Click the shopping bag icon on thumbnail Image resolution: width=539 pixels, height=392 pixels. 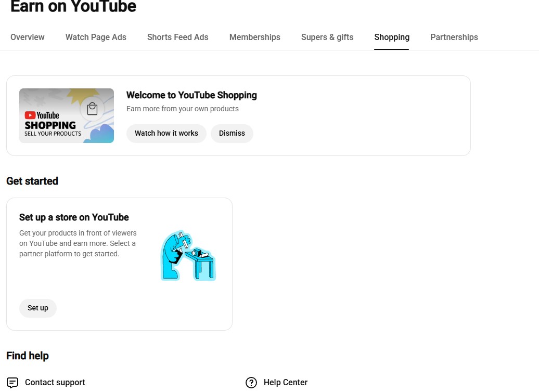[x=92, y=109]
